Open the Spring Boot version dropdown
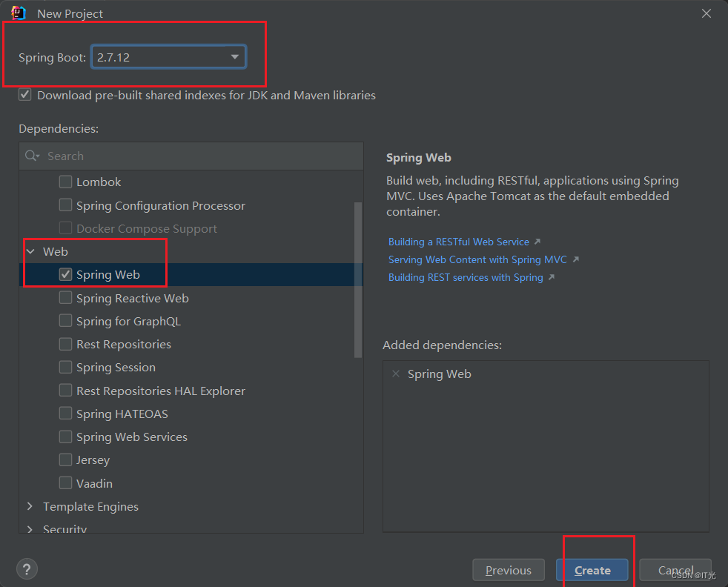 click(168, 57)
